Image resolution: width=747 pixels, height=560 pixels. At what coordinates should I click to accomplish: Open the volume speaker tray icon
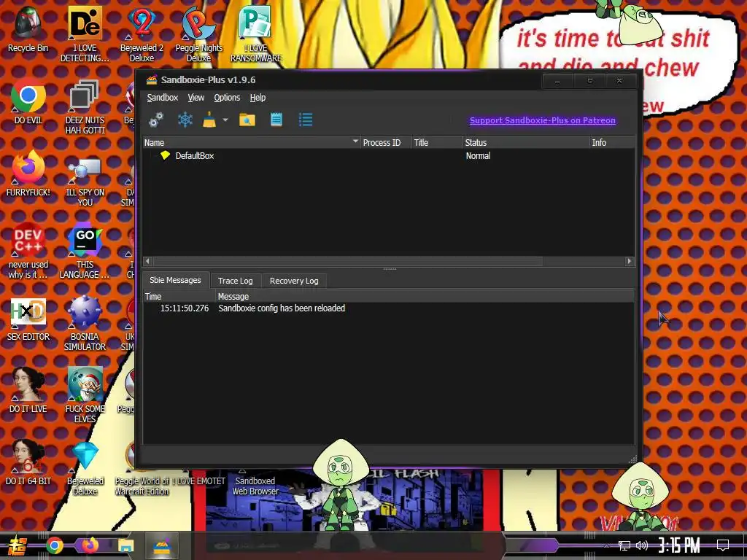coord(642,545)
